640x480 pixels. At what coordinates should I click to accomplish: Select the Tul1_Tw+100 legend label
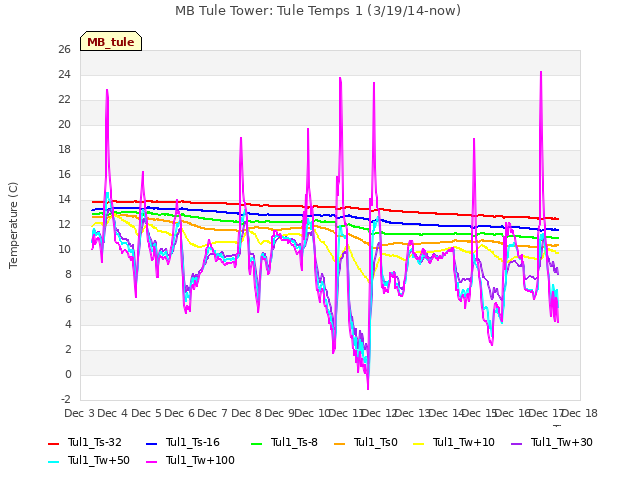(x=200, y=460)
